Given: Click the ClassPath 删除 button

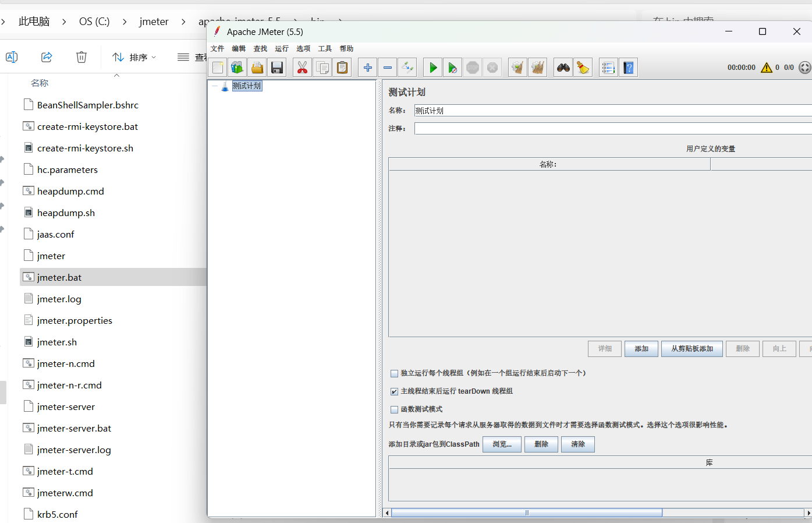Looking at the screenshot, I should [541, 444].
